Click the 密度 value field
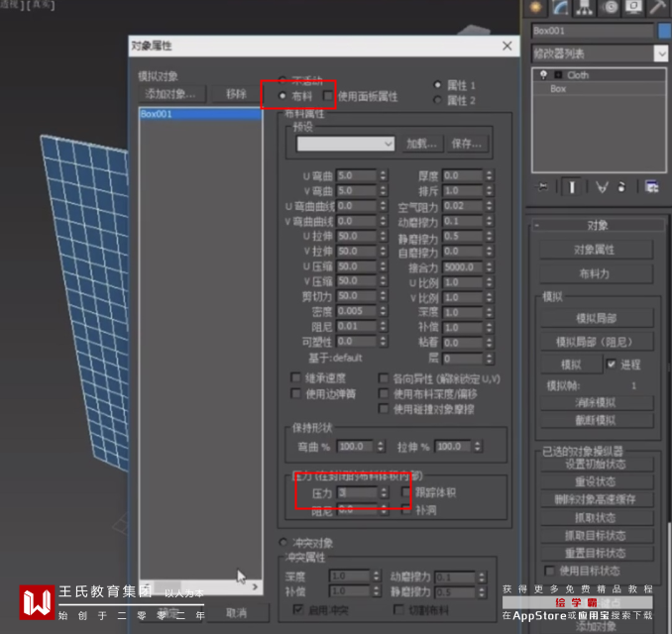The image size is (672, 634). (356, 311)
